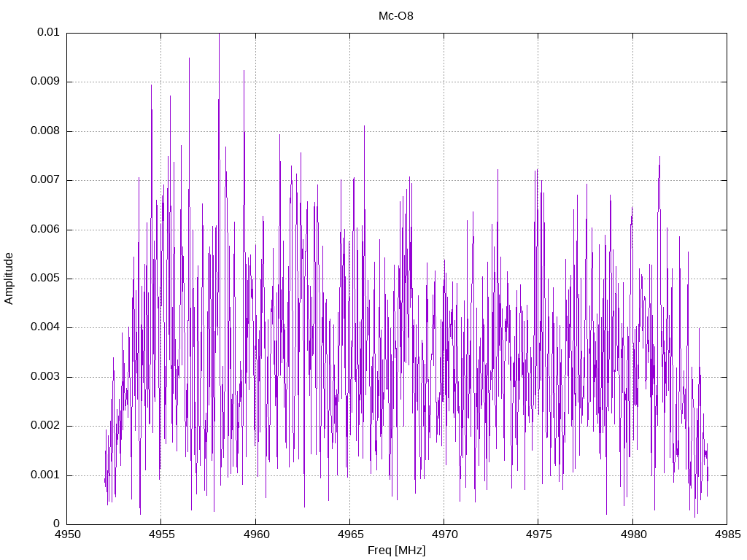Click the 0.001 y-axis tick label
The image size is (747, 560).
coord(45,475)
